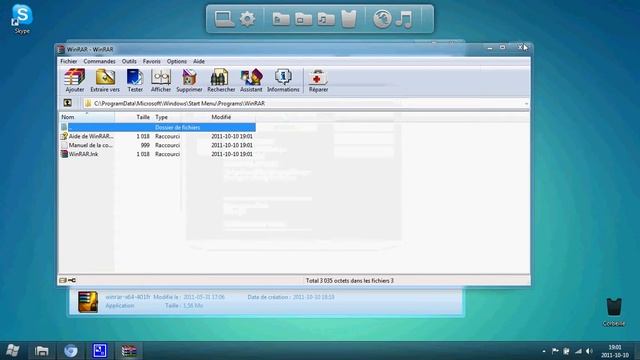640x360 pixels.
Task: Click the blue square taskbar app icon
Action: pos(100,351)
